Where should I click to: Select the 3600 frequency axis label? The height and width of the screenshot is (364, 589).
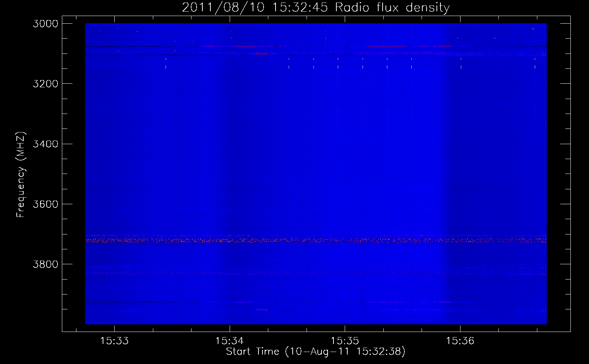[46, 204]
